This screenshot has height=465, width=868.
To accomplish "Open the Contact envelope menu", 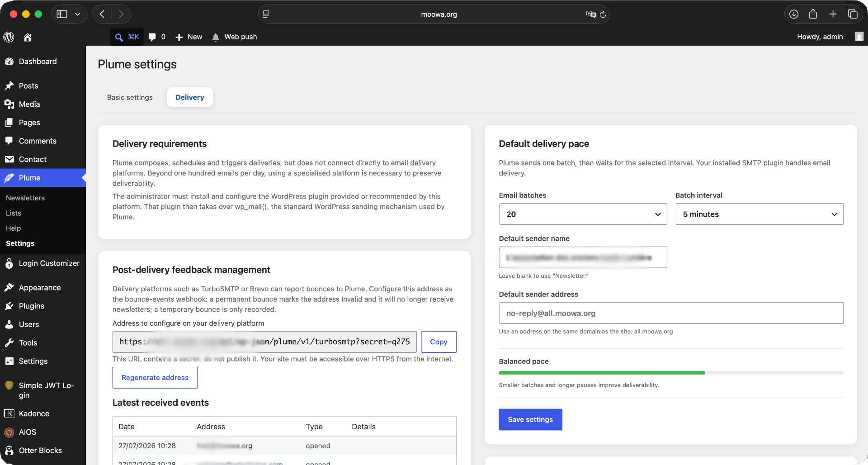I will click(x=43, y=160).
